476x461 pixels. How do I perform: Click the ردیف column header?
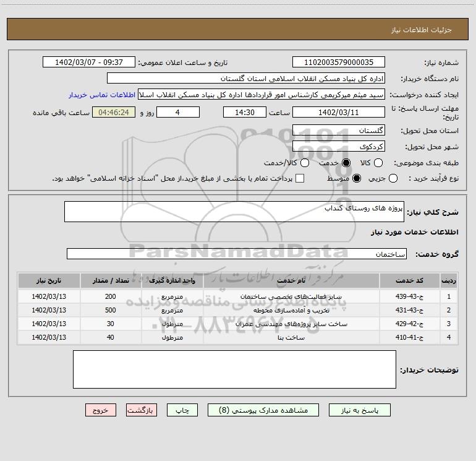click(449, 280)
